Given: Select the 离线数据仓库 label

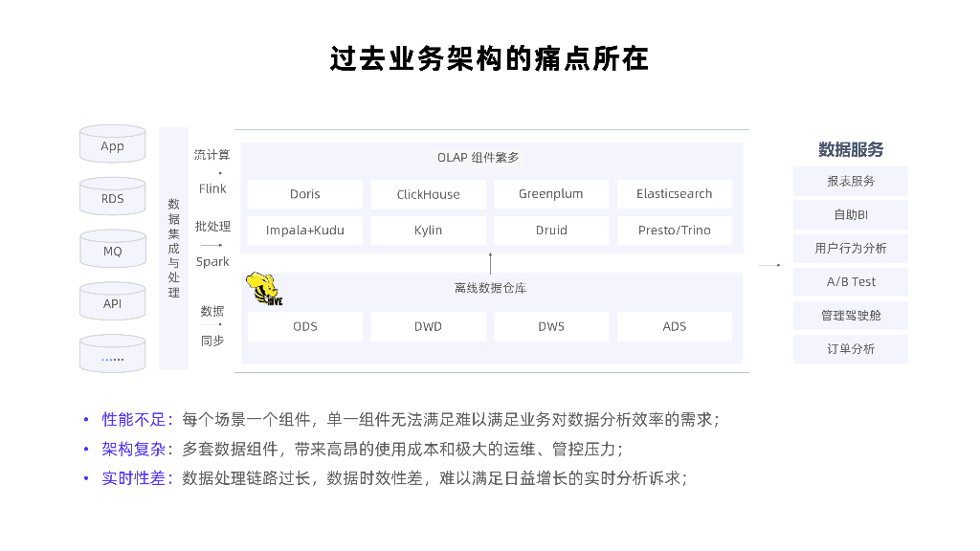Looking at the screenshot, I should tap(490, 288).
